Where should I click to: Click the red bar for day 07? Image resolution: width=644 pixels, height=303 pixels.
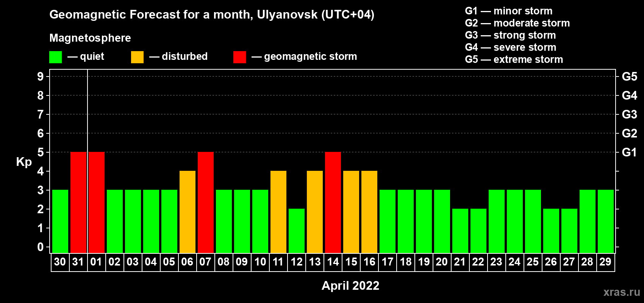(x=206, y=203)
